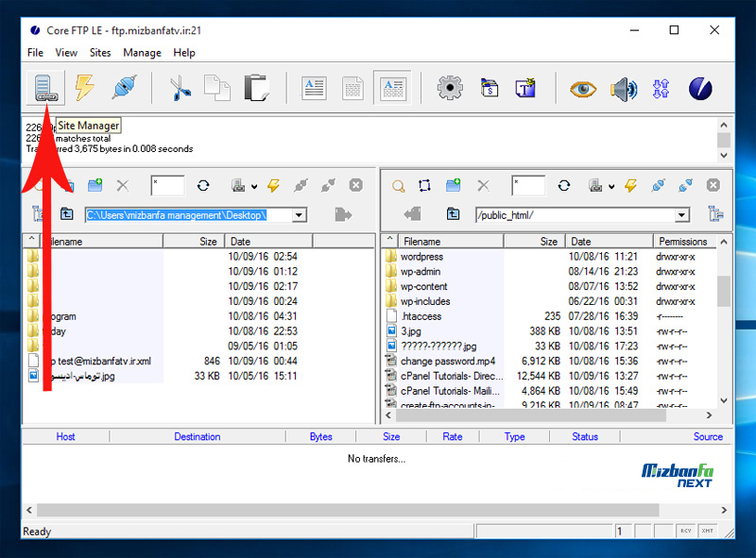756x558 pixels.
Task: Open the Sites menu
Action: click(x=100, y=53)
